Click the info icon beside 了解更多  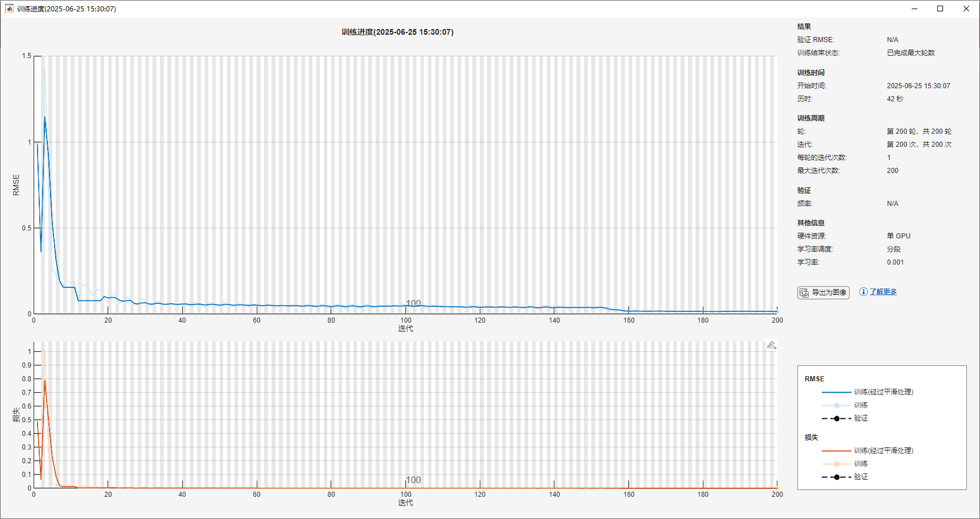[863, 292]
